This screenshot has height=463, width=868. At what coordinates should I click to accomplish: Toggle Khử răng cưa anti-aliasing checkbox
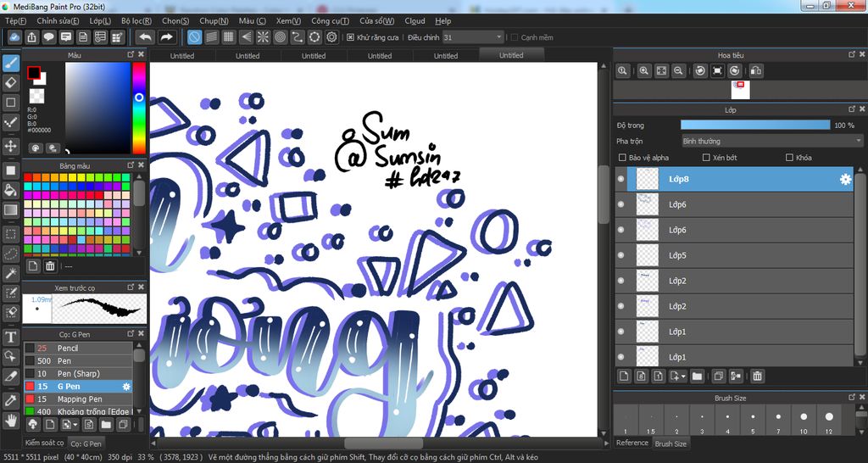[350, 37]
